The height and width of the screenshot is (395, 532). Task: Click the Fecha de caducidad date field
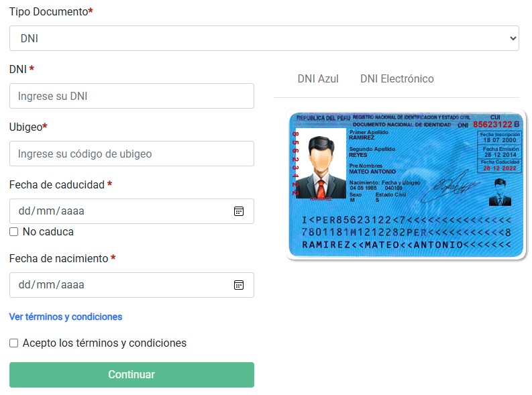131,211
